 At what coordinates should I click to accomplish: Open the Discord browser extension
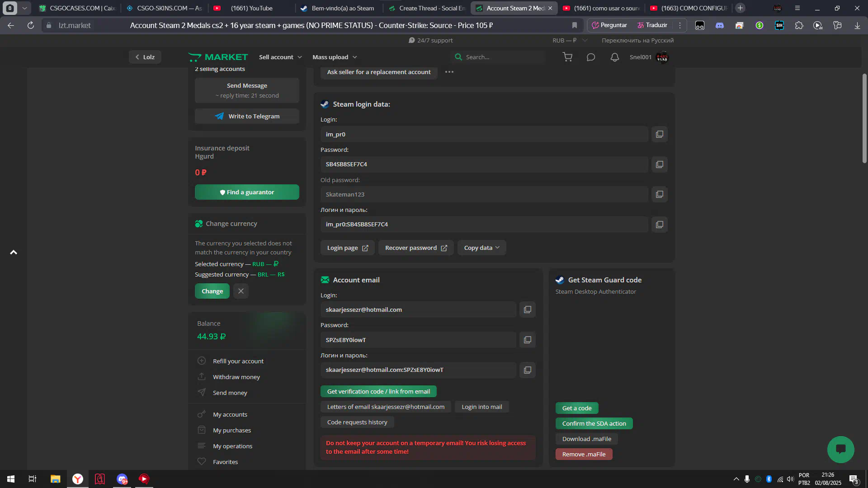[x=720, y=25]
